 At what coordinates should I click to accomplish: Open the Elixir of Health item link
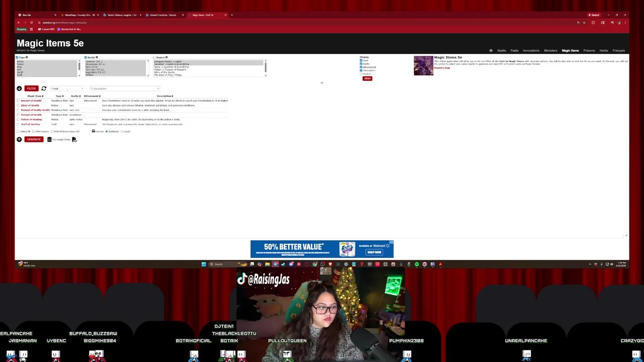tap(30, 106)
